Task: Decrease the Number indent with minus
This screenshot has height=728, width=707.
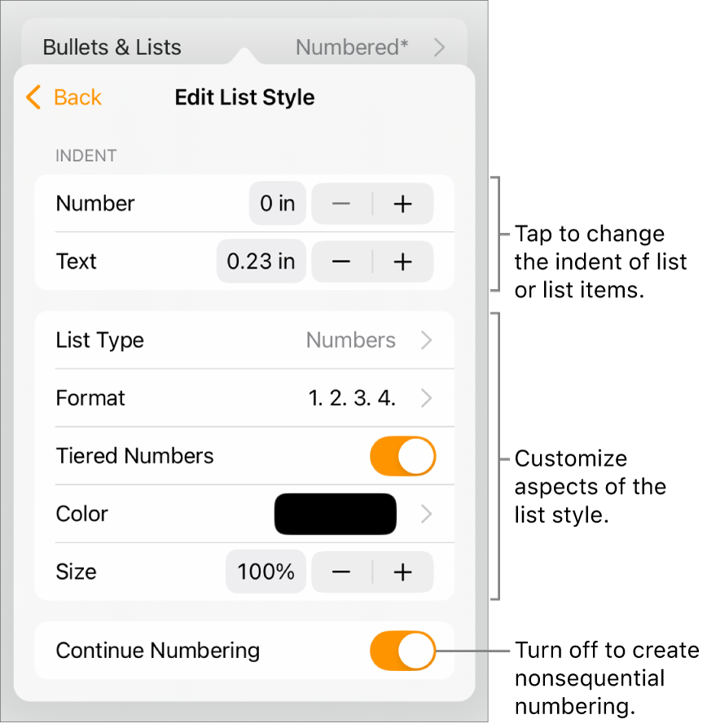Action: (342, 204)
